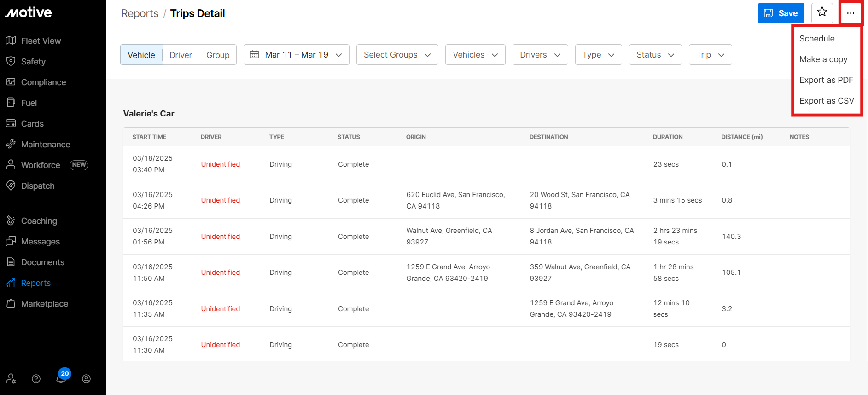This screenshot has height=395, width=868.
Task: Switch to the Group view tab
Action: coord(218,55)
